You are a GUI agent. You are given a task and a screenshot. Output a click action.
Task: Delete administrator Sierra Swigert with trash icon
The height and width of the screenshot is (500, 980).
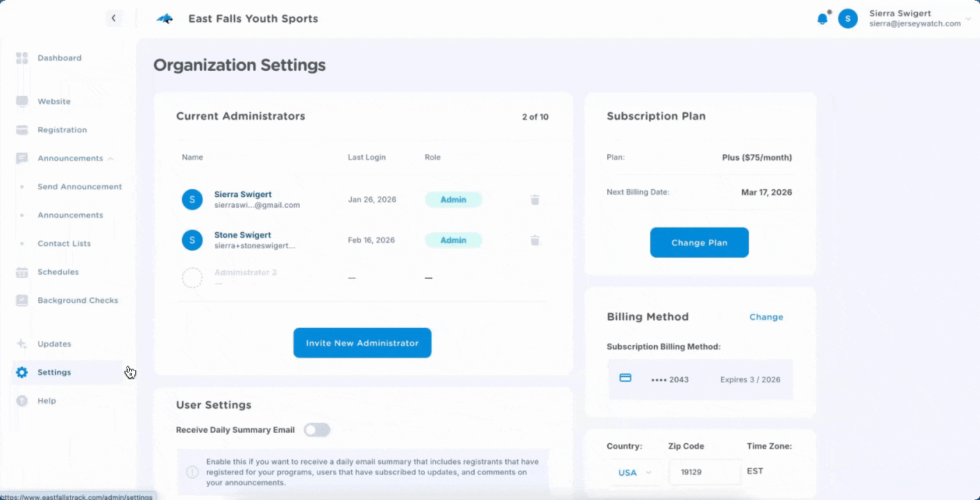535,200
